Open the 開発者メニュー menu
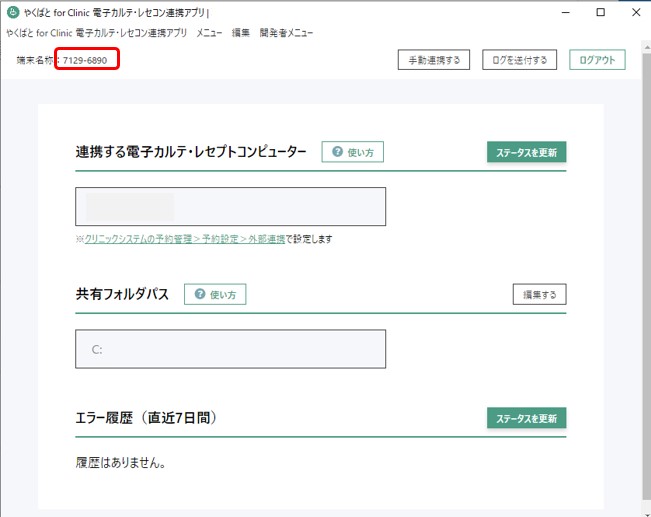The image size is (651, 517). pyautogui.click(x=286, y=33)
